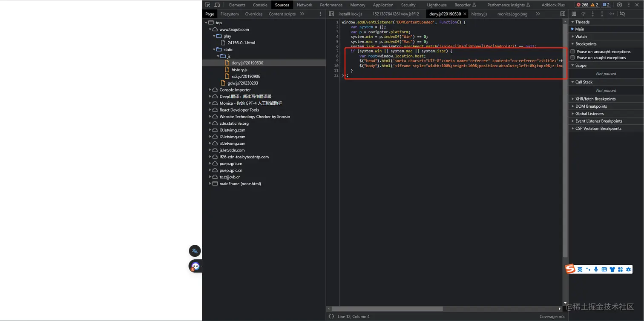
Task: Open the Monica assistant floating icon
Action: 195,267
